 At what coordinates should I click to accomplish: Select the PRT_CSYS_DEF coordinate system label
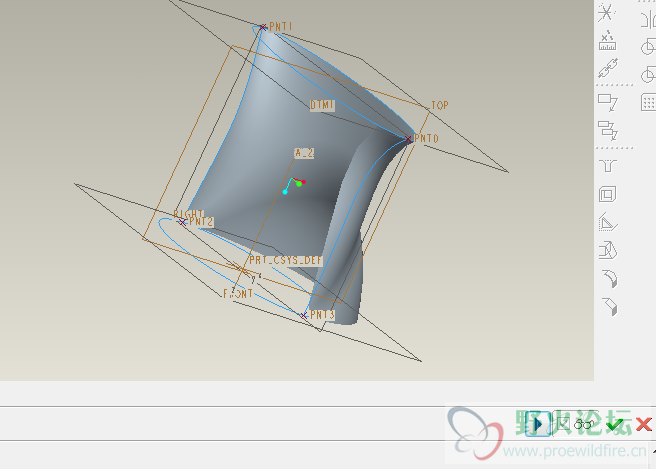click(286, 260)
